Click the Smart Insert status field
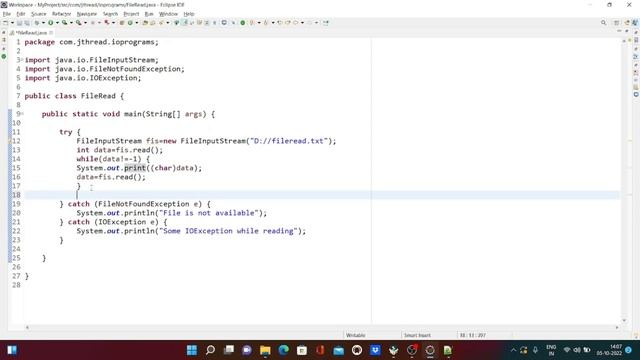Viewport: 640px width, 360px height. (417, 335)
